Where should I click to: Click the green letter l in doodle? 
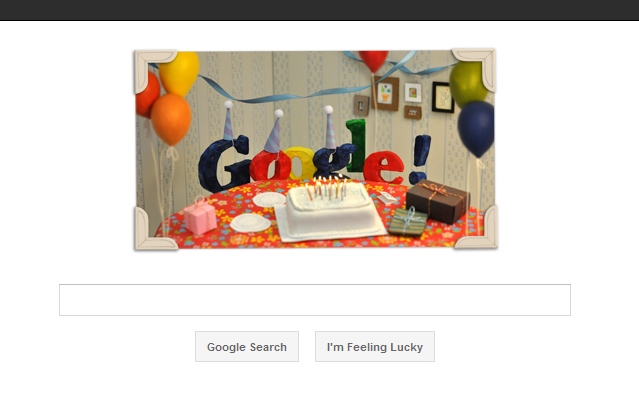tap(356, 145)
